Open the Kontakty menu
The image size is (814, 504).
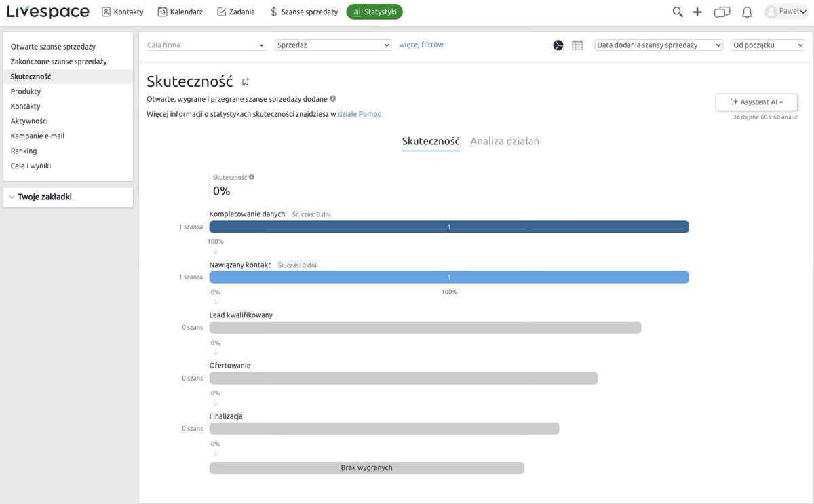[123, 12]
